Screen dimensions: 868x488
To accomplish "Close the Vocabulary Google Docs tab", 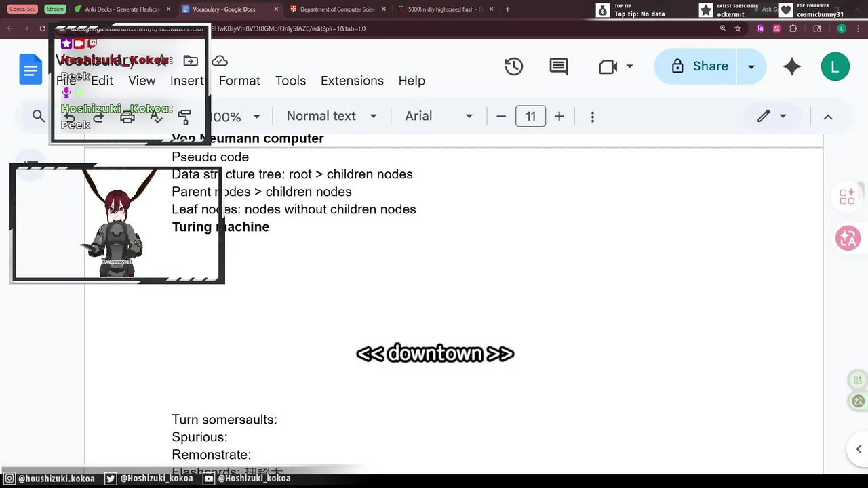I will click(276, 9).
